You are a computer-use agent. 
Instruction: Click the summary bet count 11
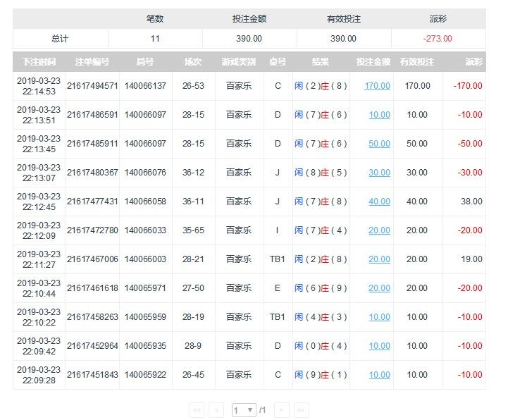155,39
